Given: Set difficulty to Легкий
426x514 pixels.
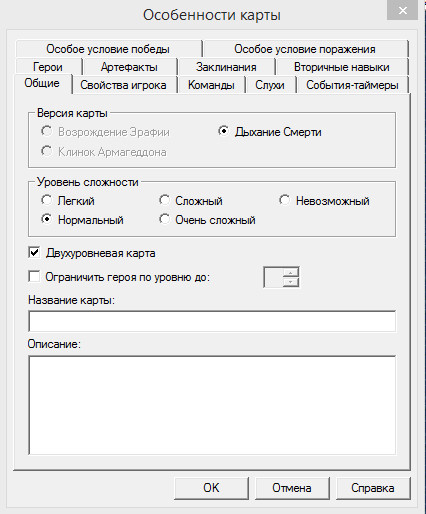Looking at the screenshot, I should click(46, 200).
